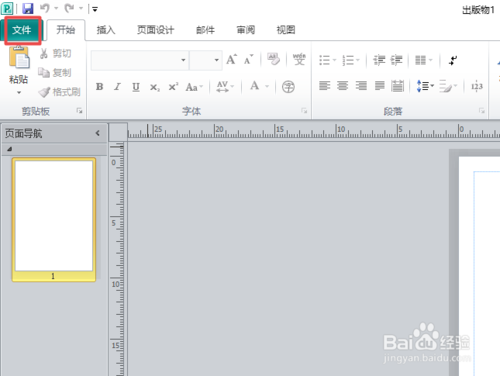Viewport: 500px width, 376px height.
Task: Select page 1 thumbnail in navigation
Action: (x=54, y=220)
